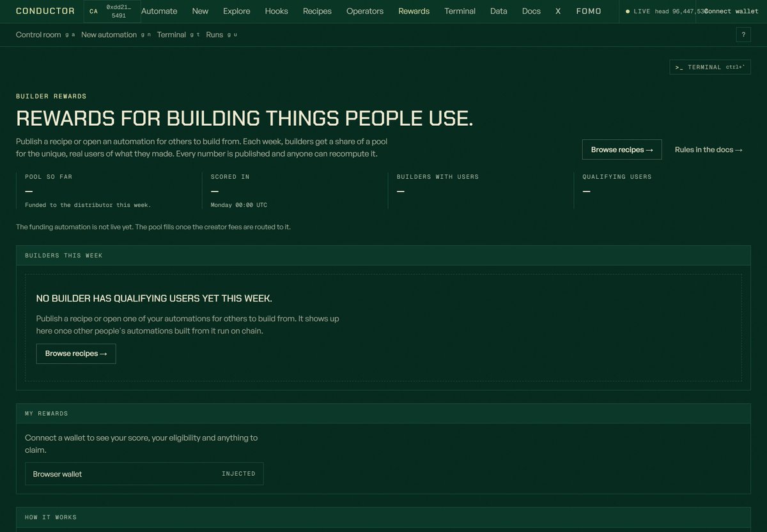767x532 pixels.
Task: Click the QUALIFYING USERS stat label
Action: (x=617, y=177)
